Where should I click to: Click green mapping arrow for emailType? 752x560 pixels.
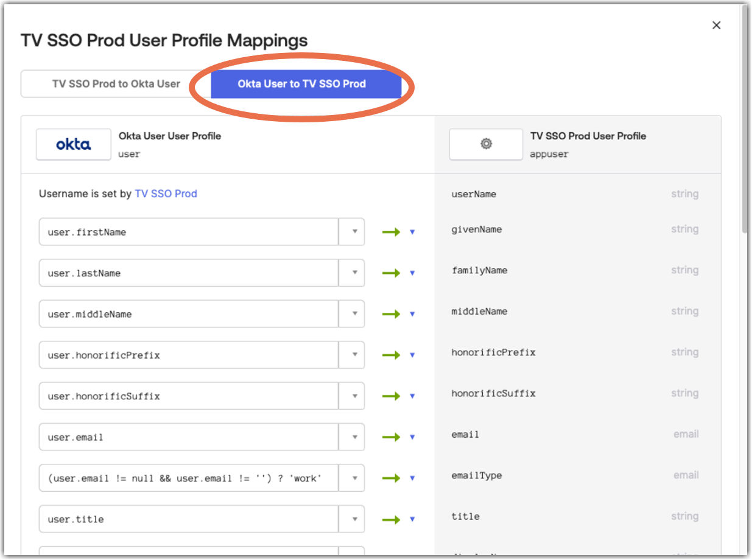pyautogui.click(x=391, y=478)
